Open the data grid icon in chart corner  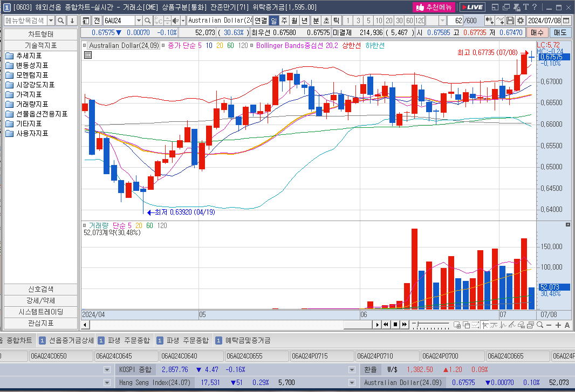[x=88, y=55]
